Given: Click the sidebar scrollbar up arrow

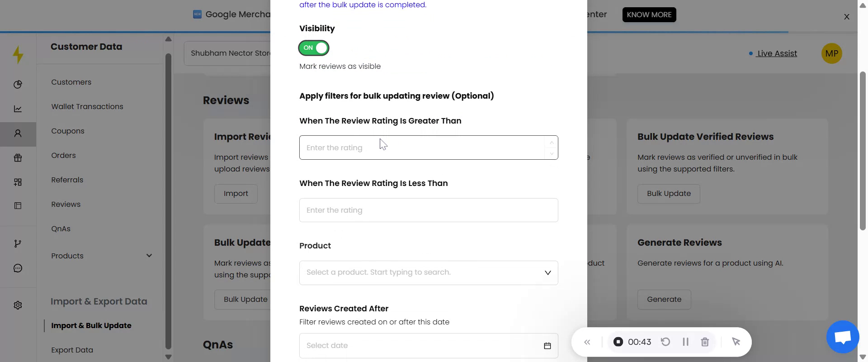Looking at the screenshot, I should pos(168,39).
